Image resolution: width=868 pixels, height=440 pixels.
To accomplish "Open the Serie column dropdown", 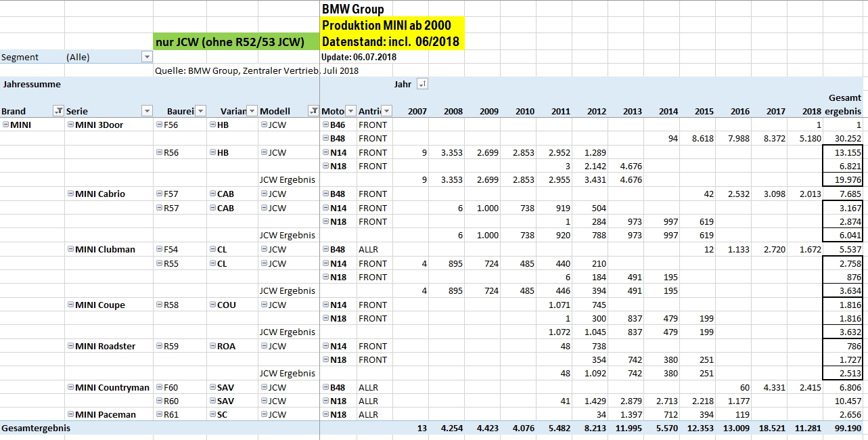I will (147, 111).
